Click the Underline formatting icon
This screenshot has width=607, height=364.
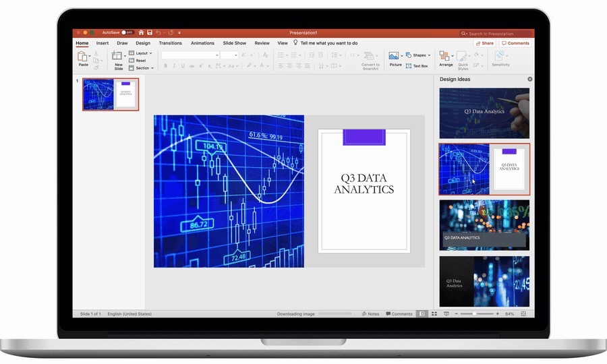[x=183, y=66]
